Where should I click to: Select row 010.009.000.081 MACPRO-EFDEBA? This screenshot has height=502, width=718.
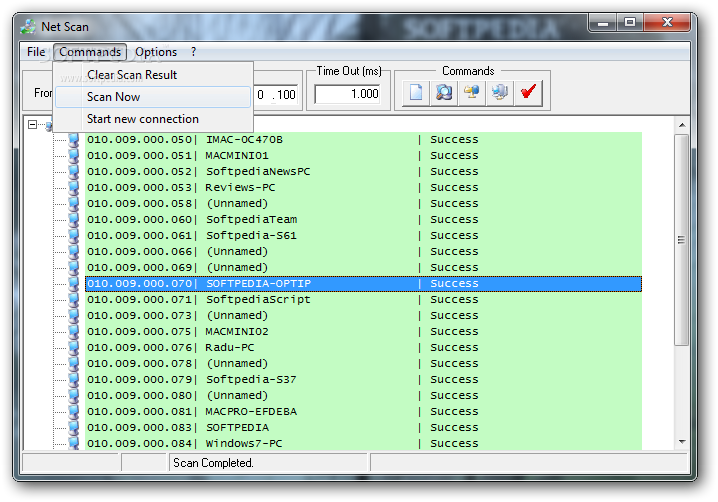[363, 411]
